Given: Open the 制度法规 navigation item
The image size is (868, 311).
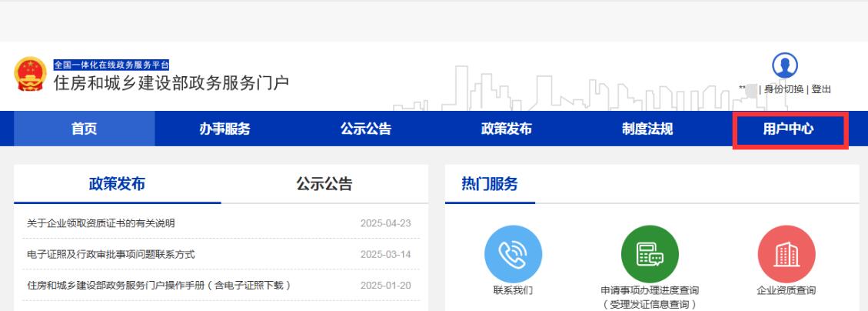Looking at the screenshot, I should pyautogui.click(x=647, y=129).
